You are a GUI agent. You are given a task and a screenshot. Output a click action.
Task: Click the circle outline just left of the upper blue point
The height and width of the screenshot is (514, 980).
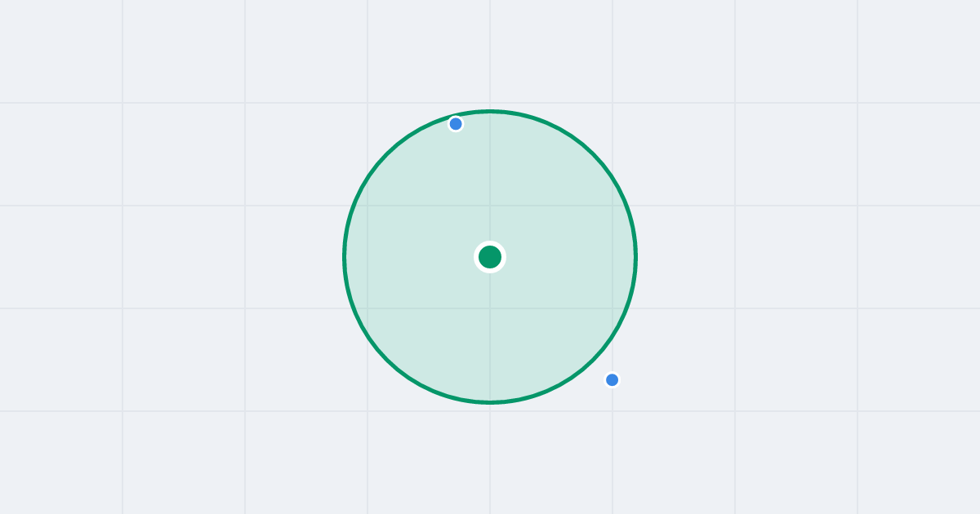(441, 120)
